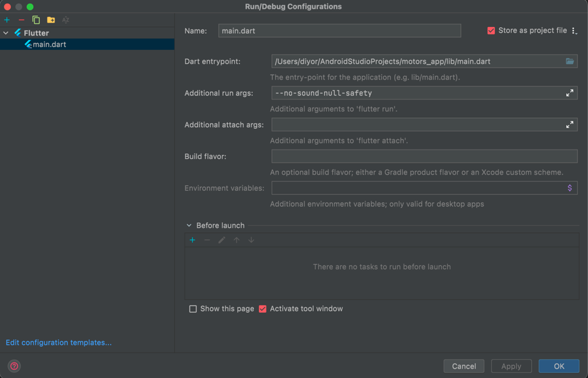This screenshot has height=378, width=588.
Task: Collapse the Before launch section
Action: [189, 226]
